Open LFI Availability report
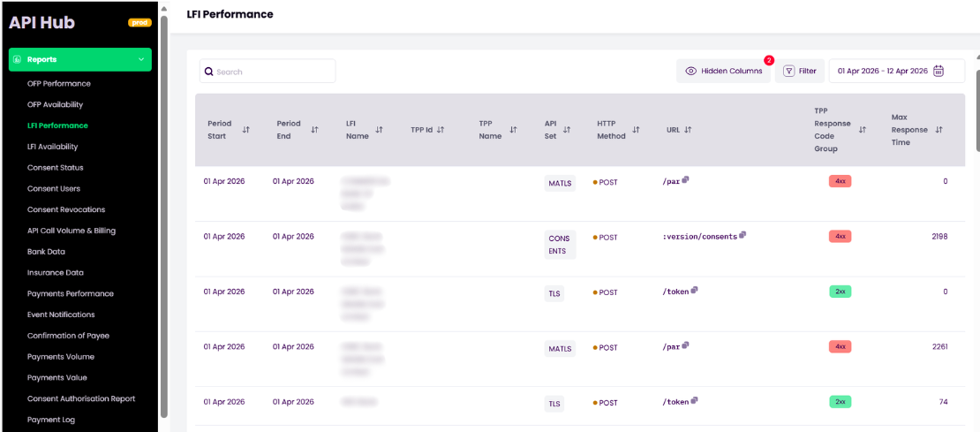Screen dimensions: 980x432 tap(52, 147)
